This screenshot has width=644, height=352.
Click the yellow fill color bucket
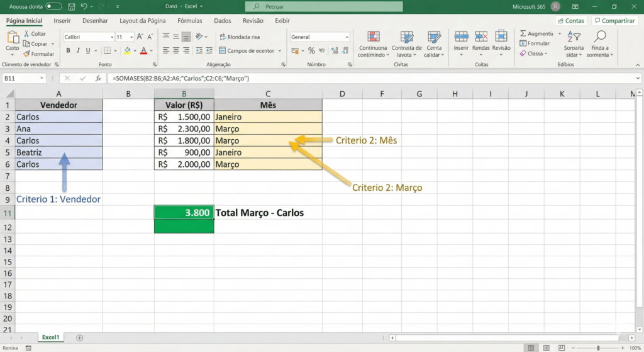click(x=127, y=50)
